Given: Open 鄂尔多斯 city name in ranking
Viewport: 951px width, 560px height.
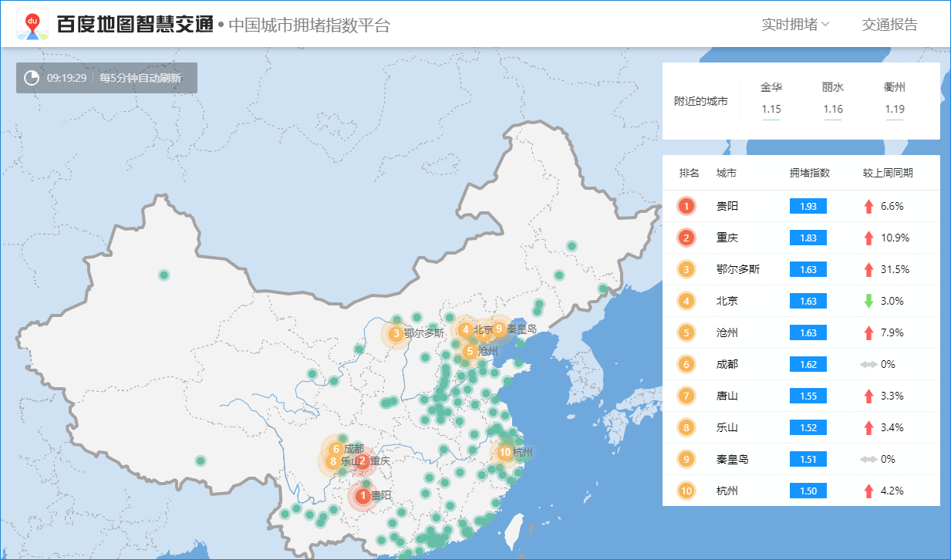Looking at the screenshot, I should tap(738, 269).
